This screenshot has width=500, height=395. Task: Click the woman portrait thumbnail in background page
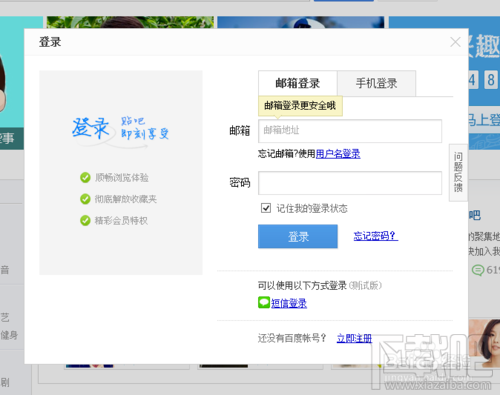point(484,343)
